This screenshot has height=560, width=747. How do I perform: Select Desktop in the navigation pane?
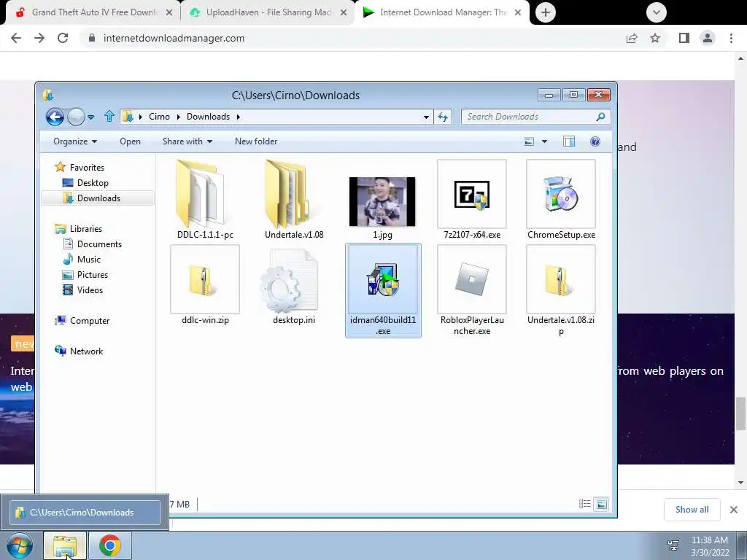point(93,183)
